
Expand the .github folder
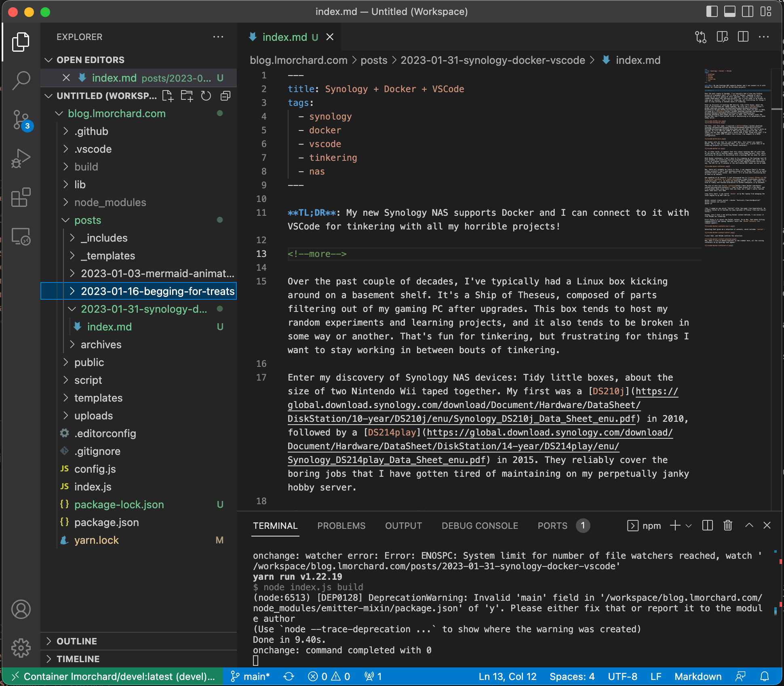[139, 131]
